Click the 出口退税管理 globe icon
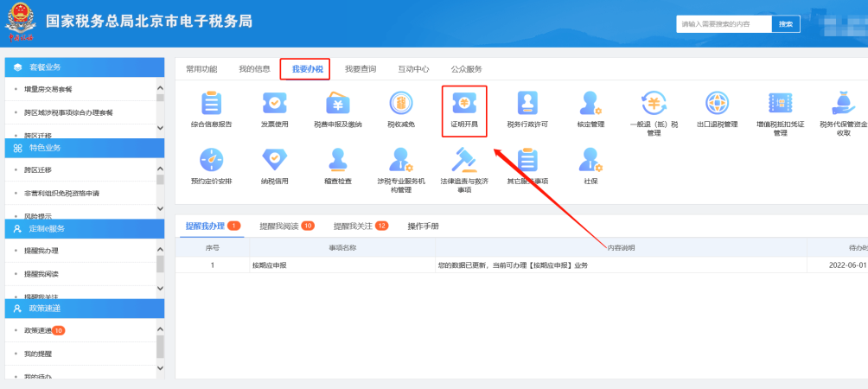The width and height of the screenshot is (868, 389). point(717,105)
